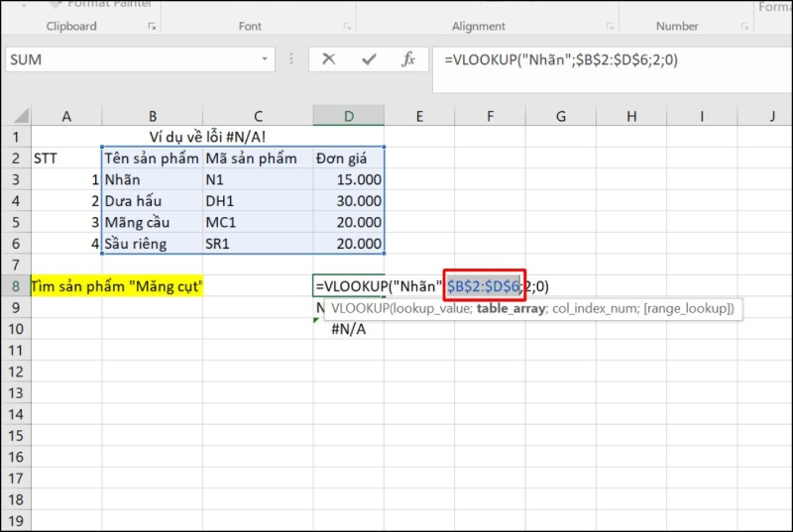Click the cell with product code SR1
Screen dimensions: 793x532
click(x=257, y=244)
